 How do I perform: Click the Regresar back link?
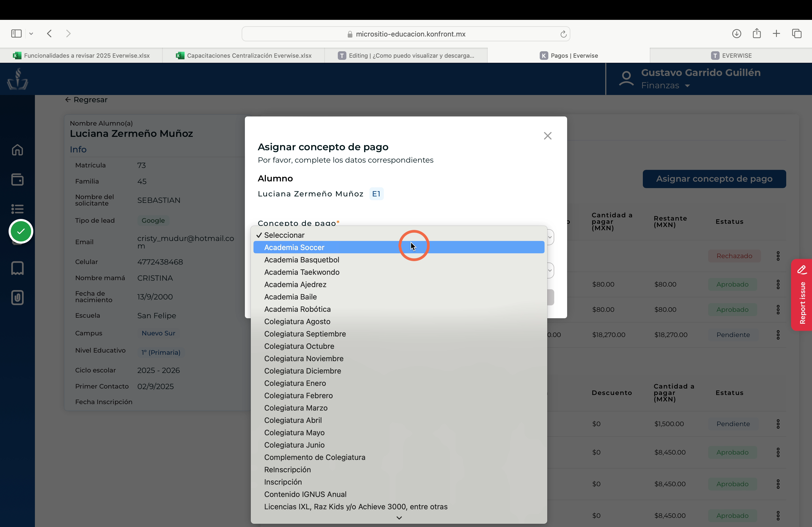[86, 100]
